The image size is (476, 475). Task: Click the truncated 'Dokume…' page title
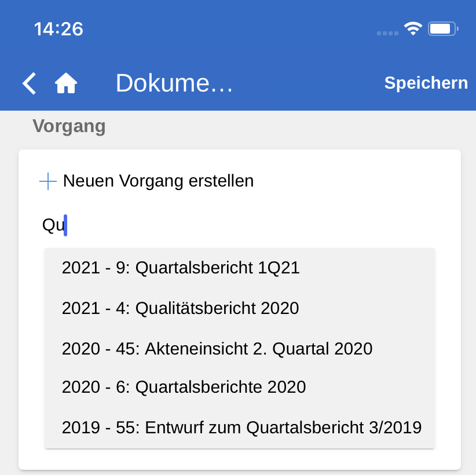[174, 83]
